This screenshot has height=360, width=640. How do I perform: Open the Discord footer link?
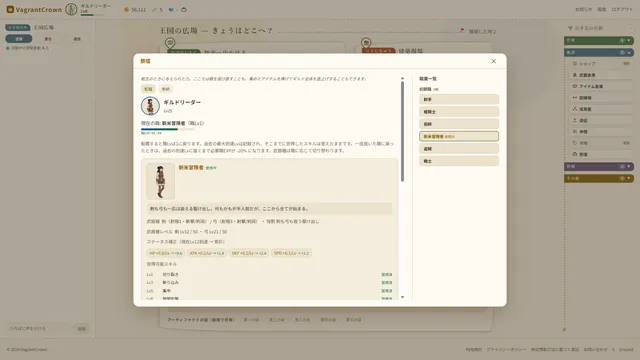(x=626, y=350)
